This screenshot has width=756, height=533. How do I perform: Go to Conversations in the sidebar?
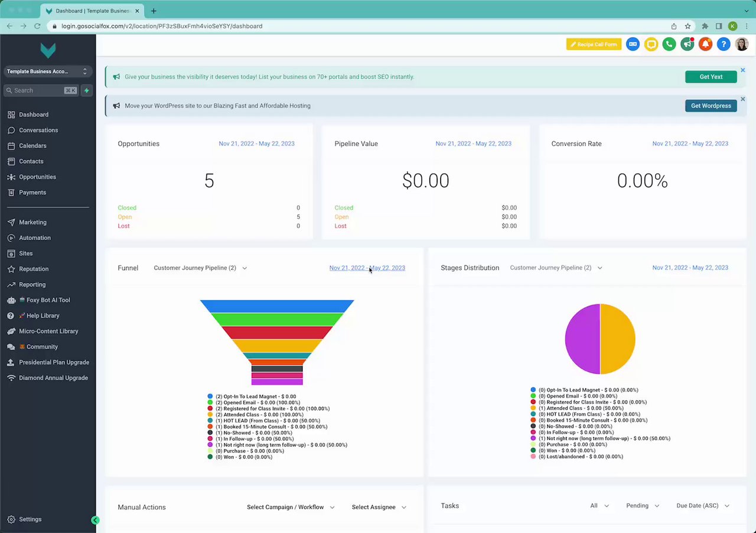pyautogui.click(x=38, y=130)
